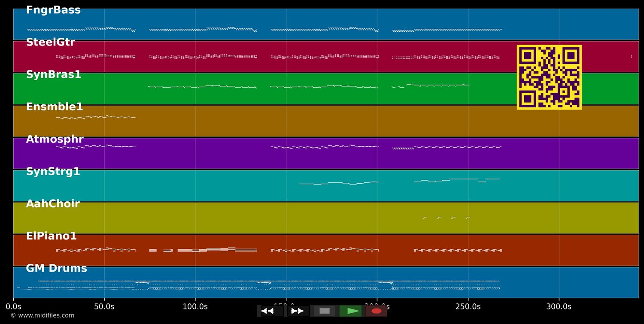
Task: Select the Ensmble1 track label
Action: click(x=55, y=107)
